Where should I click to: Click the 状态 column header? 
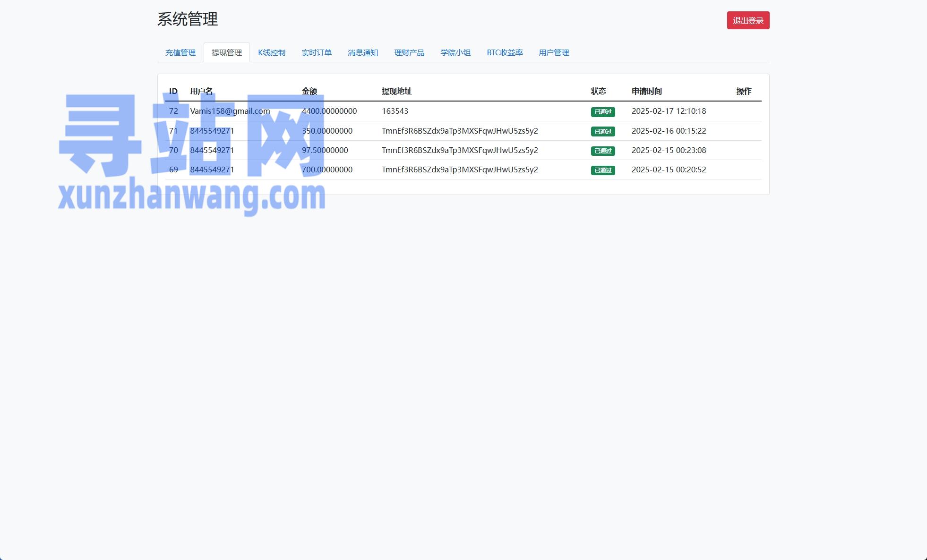pos(598,91)
